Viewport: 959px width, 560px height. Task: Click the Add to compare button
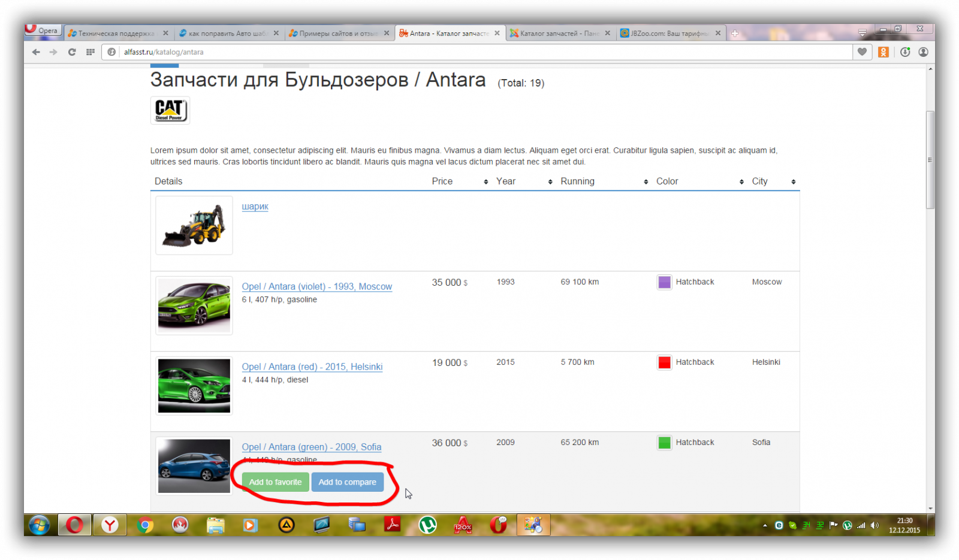(x=347, y=482)
